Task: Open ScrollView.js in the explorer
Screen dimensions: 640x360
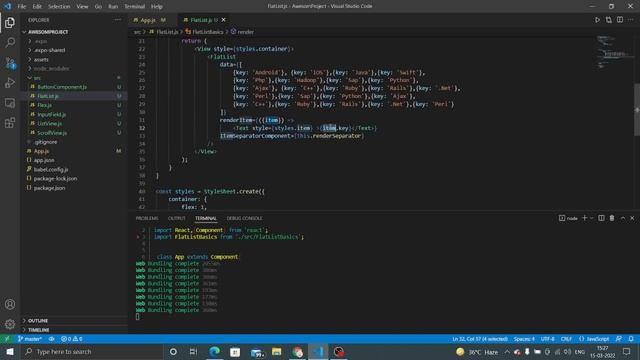Action: pyautogui.click(x=52, y=133)
